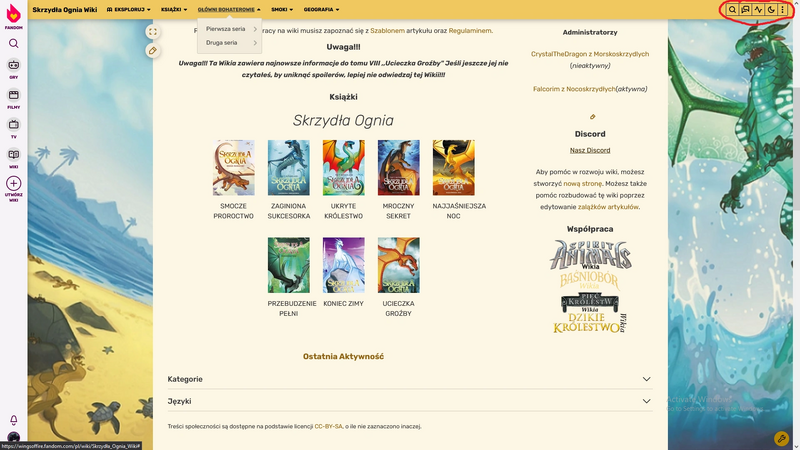Image resolution: width=800 pixels, height=450 pixels.
Task: Open the recent activity pulse icon
Action: (758, 9)
